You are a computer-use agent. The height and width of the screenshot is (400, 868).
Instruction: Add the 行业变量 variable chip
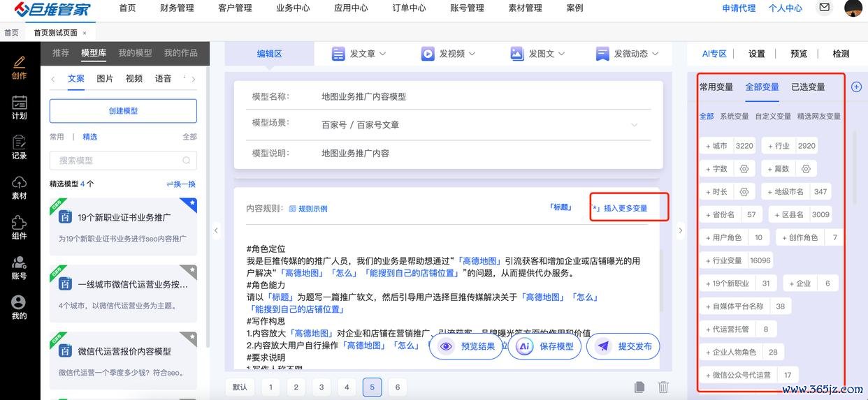[737, 260]
